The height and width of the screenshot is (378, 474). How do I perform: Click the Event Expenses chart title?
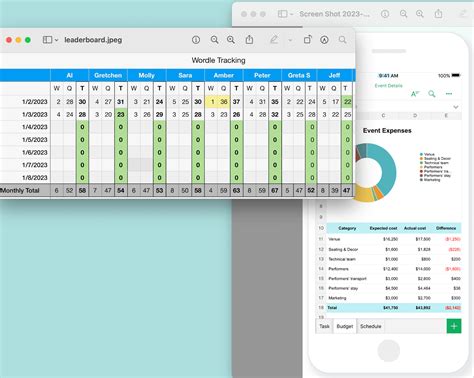pos(387,131)
